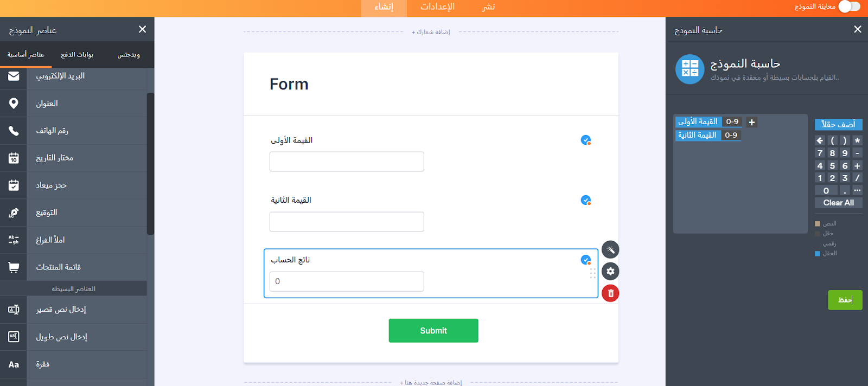Add the قائمة المنتجات product list element
This screenshot has height=386, width=868.
pos(73,267)
